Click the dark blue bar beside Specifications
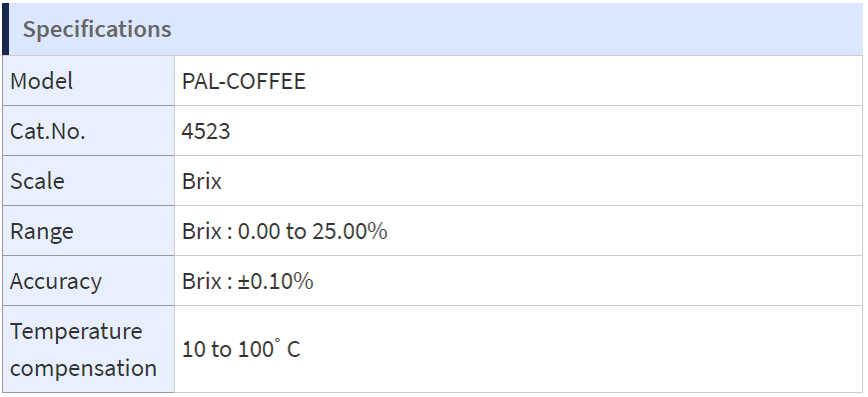The image size is (868, 397). (6, 29)
